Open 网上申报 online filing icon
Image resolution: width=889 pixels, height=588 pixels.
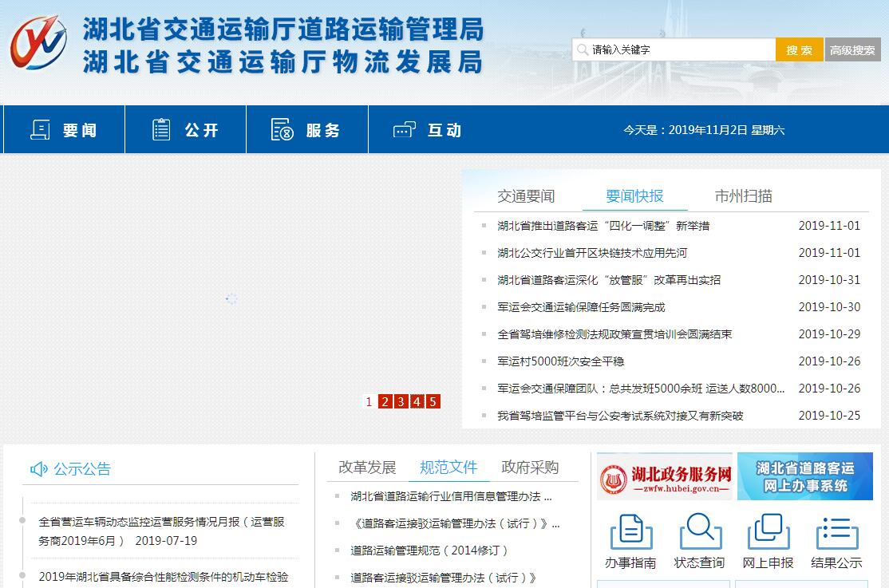coord(768,531)
